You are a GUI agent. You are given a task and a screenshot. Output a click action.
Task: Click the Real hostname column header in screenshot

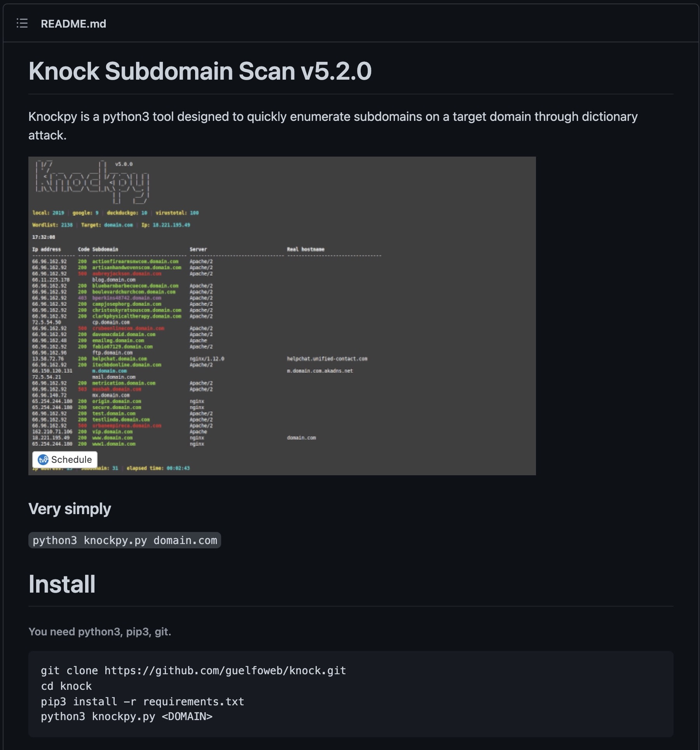coord(305,249)
